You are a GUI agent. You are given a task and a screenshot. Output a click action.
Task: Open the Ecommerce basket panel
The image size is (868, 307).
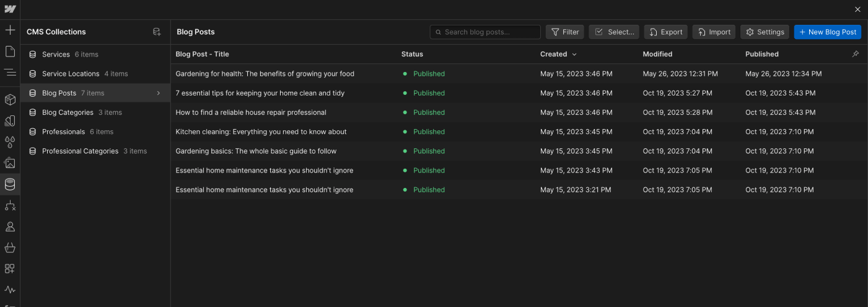tap(10, 247)
